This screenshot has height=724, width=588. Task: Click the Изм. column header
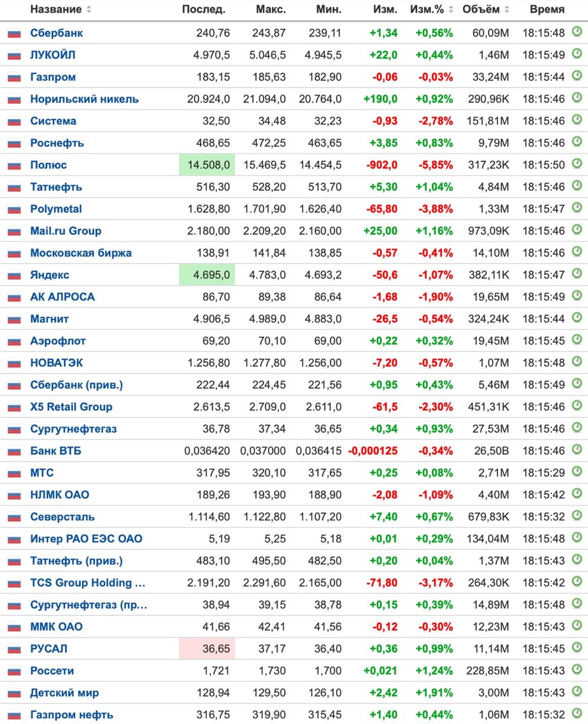coord(385,10)
